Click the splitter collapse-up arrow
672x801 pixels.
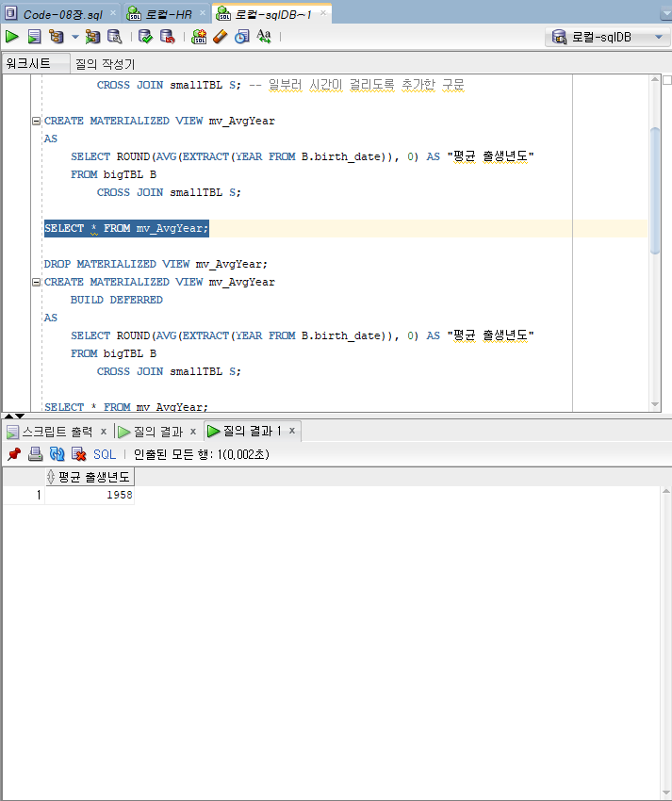8,417
